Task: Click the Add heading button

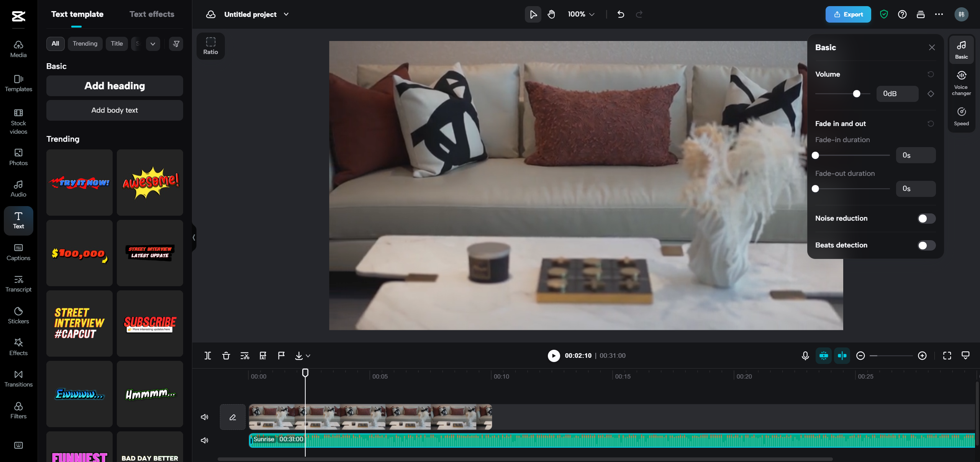Action: [114, 86]
